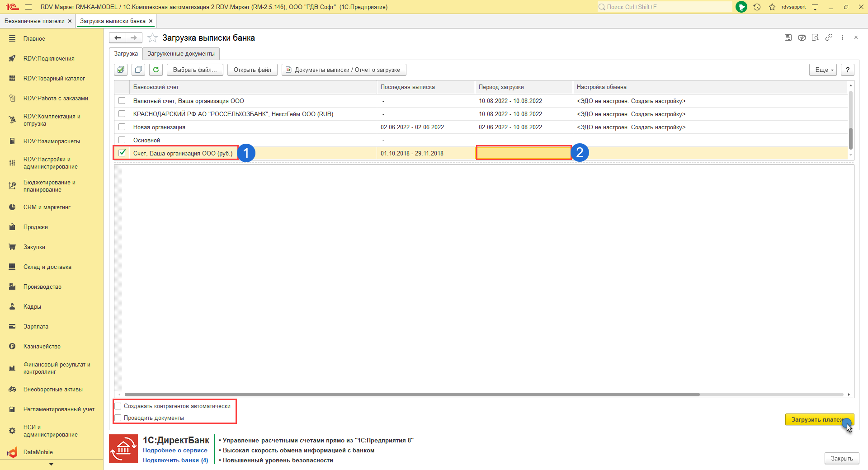Navigate back with the left arrow
868x470 pixels.
118,38
